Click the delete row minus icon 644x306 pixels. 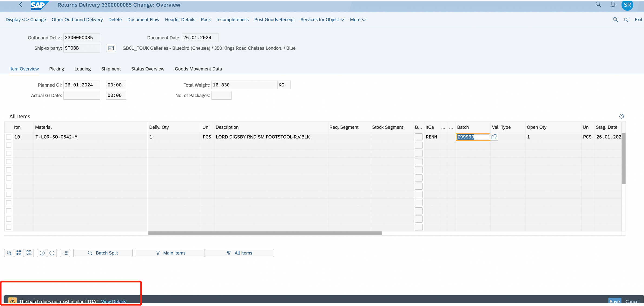pyautogui.click(x=52, y=253)
